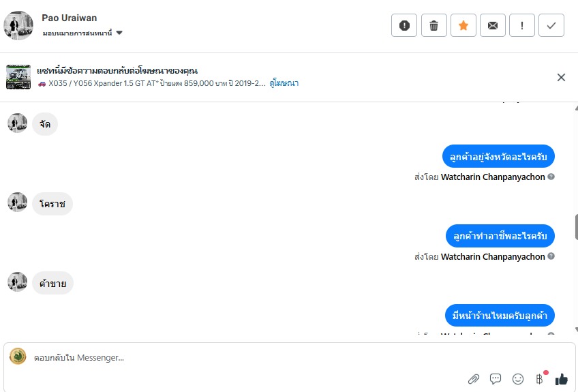The image size is (578, 392).
Task: Click help icon beside first Watcharin Chanpanyachon
Action: pyautogui.click(x=551, y=177)
